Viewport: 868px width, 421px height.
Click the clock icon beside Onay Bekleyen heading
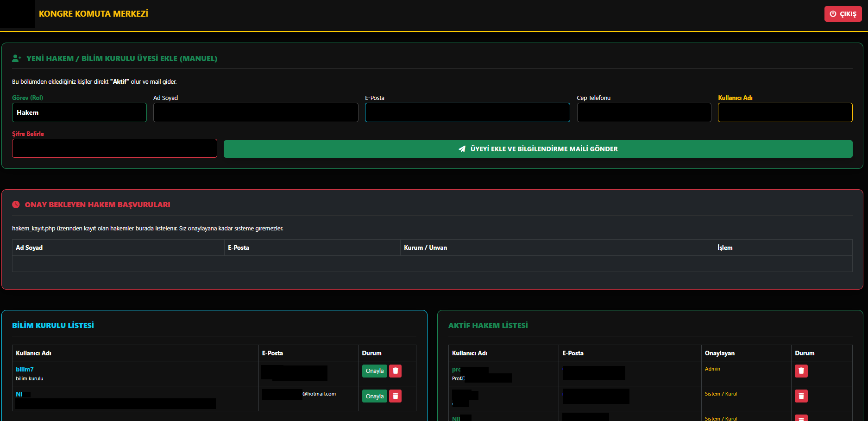tap(16, 204)
